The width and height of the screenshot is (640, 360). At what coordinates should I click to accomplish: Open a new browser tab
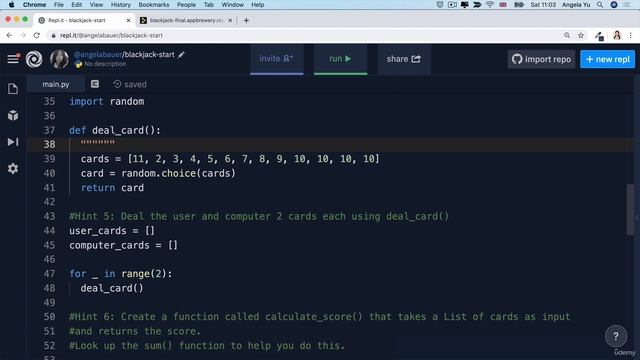click(246, 20)
